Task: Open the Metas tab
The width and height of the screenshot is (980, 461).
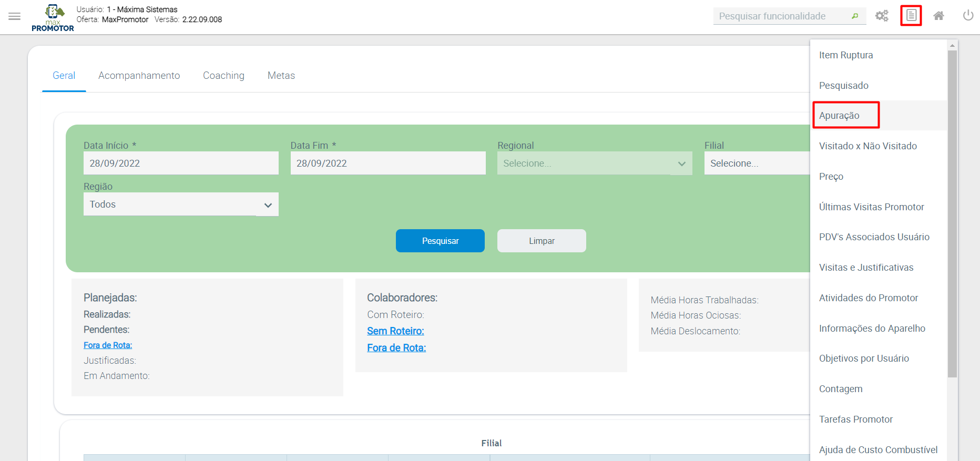Action: [281, 76]
